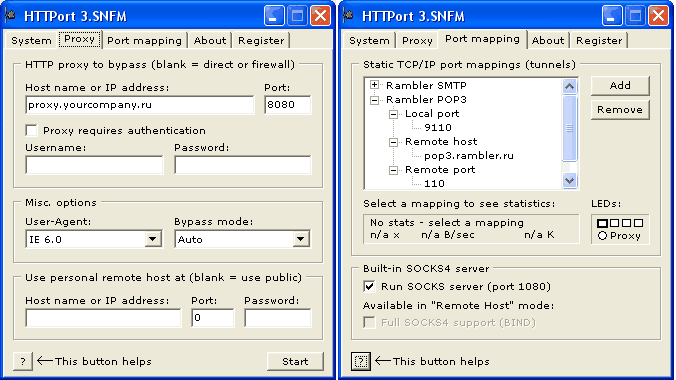Click the Add mapping button
Viewport: 676px width, 380px height.
coord(620,85)
